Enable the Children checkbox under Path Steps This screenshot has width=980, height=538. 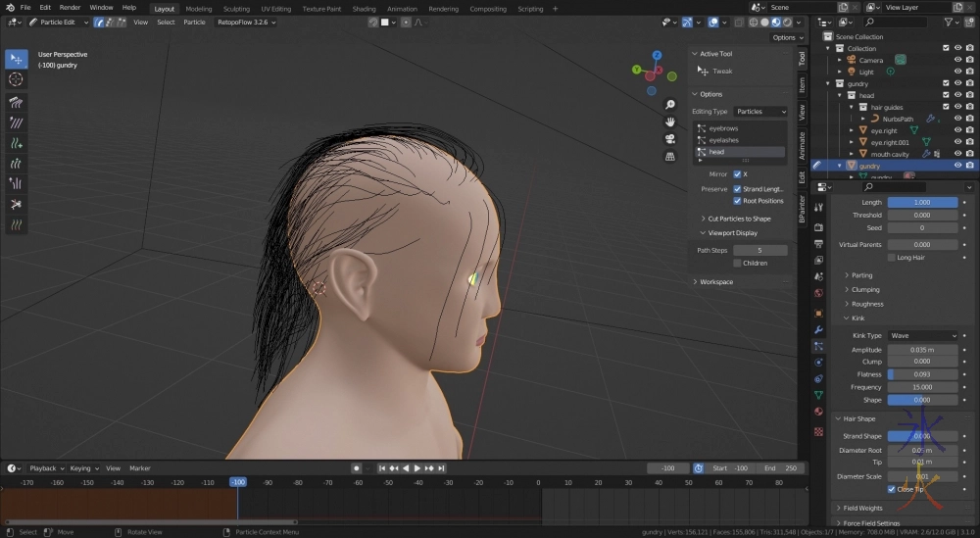(737, 263)
